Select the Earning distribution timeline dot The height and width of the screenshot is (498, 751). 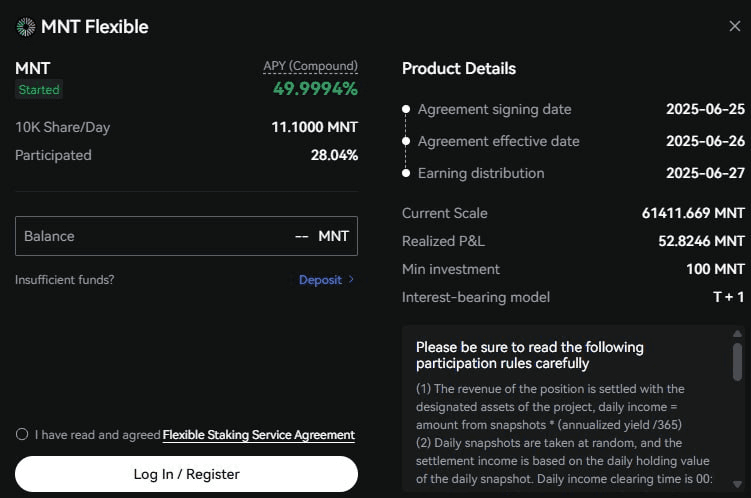(x=406, y=173)
